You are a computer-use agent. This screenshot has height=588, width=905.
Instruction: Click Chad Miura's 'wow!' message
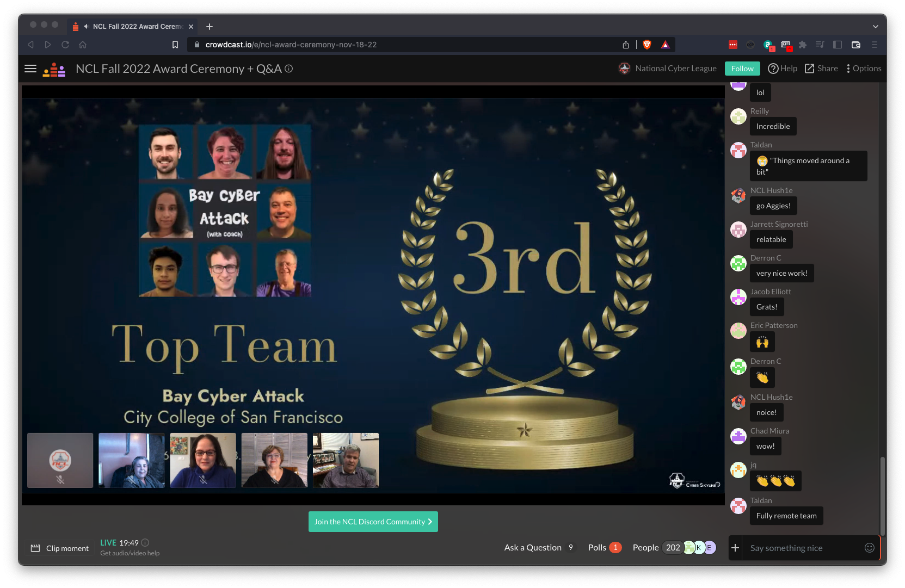[x=766, y=446]
